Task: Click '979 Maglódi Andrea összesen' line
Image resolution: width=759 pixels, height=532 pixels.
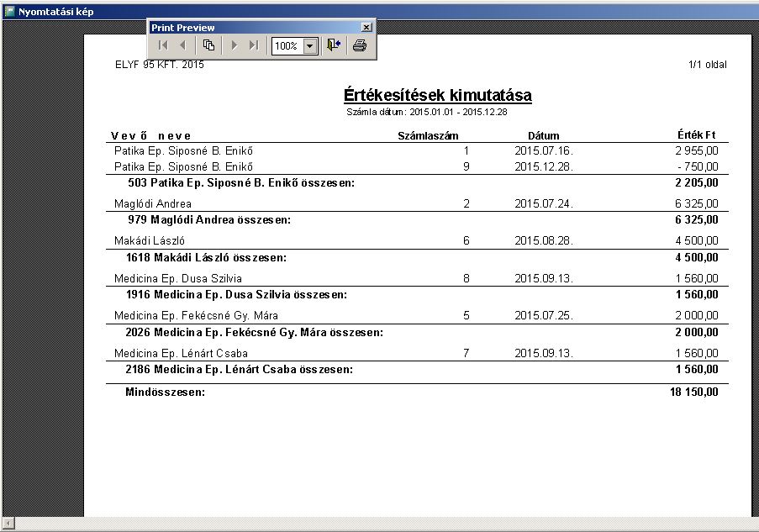Action: pos(209,219)
